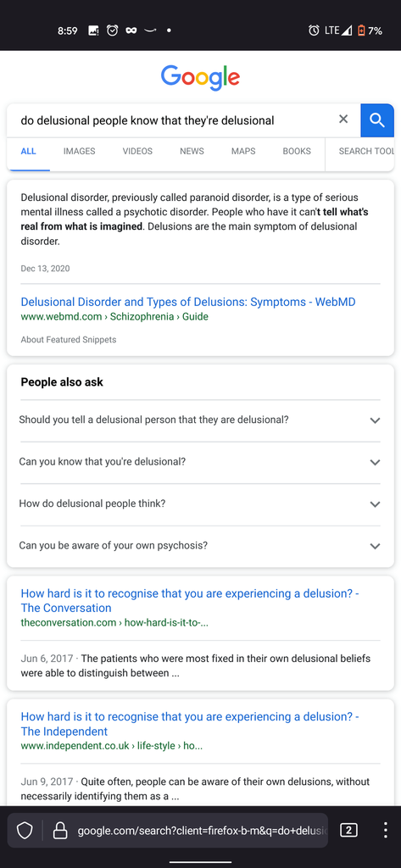Clear the search query with X icon

(343, 119)
